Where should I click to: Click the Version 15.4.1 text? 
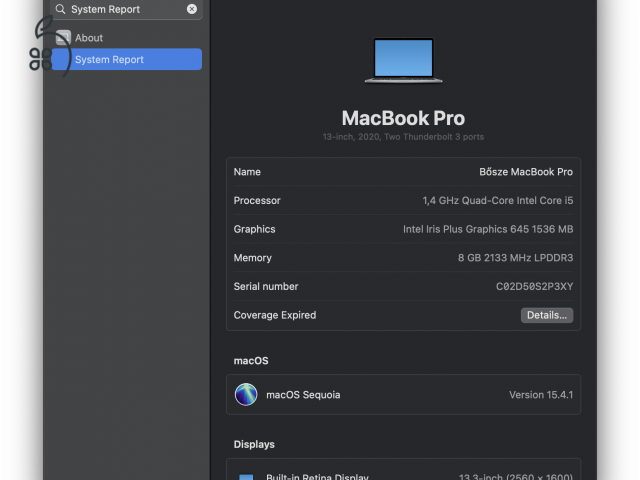coord(541,395)
